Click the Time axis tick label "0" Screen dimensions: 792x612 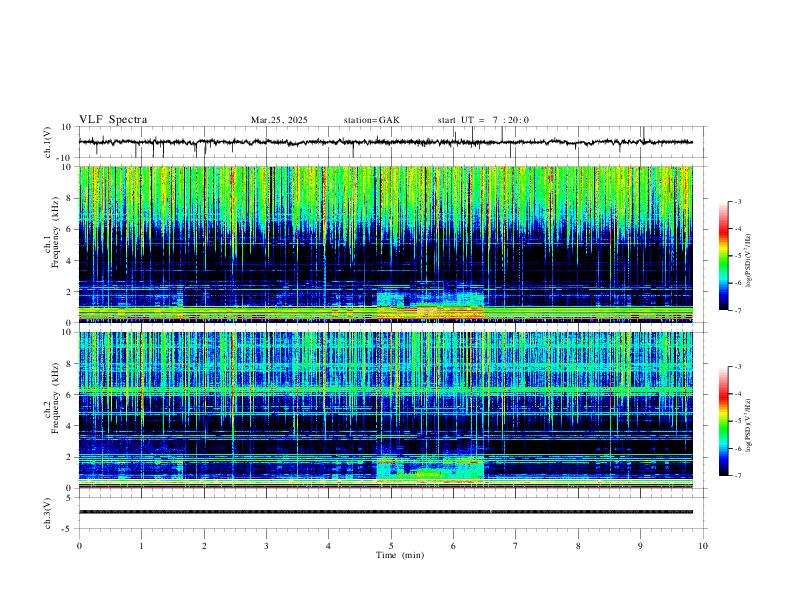coord(79,546)
